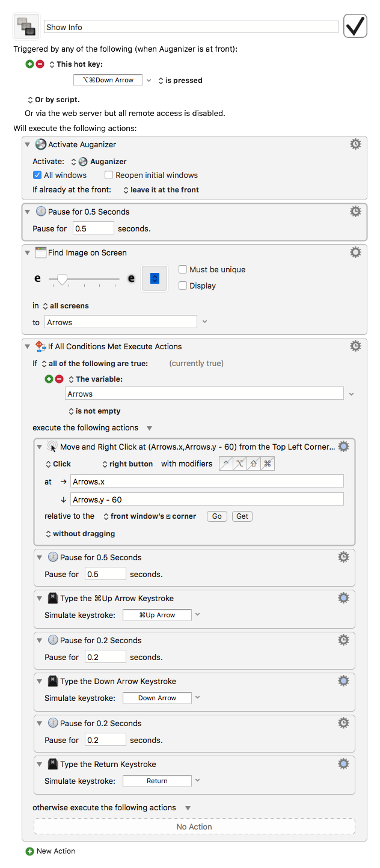Screen dimensions: 380x868
Task: Open gear menu for Find Image on Screen
Action: pos(355,252)
